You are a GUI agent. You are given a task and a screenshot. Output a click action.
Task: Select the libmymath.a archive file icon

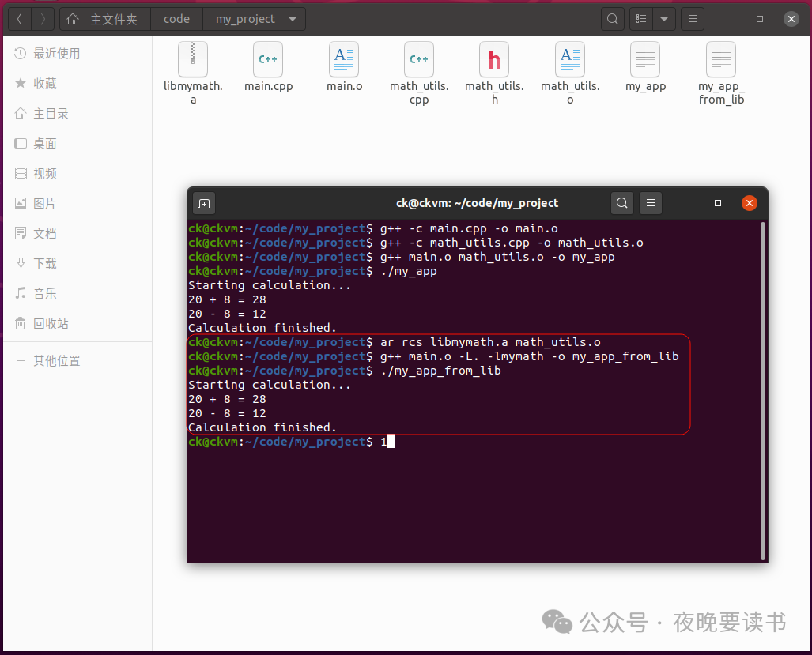[x=193, y=59]
